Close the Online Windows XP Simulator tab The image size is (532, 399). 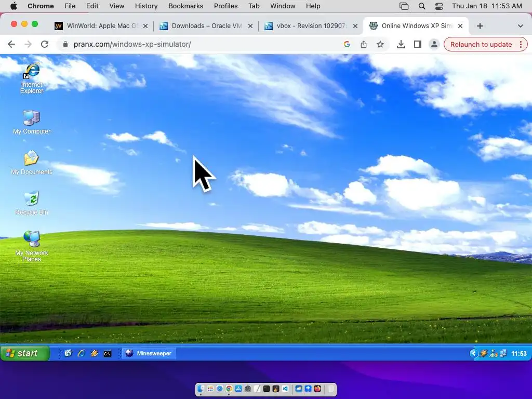point(460,26)
